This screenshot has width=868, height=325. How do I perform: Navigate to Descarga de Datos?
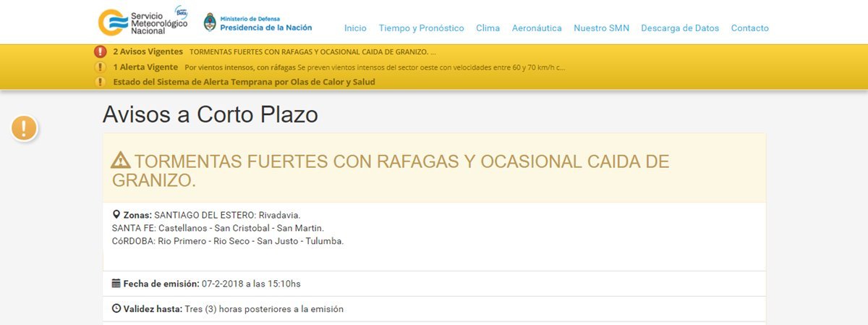tap(680, 28)
